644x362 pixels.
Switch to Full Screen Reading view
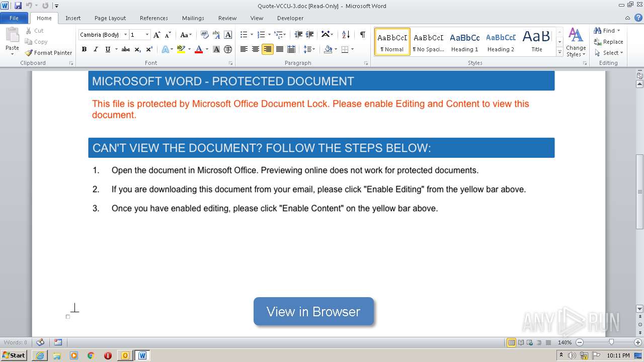[x=521, y=342]
